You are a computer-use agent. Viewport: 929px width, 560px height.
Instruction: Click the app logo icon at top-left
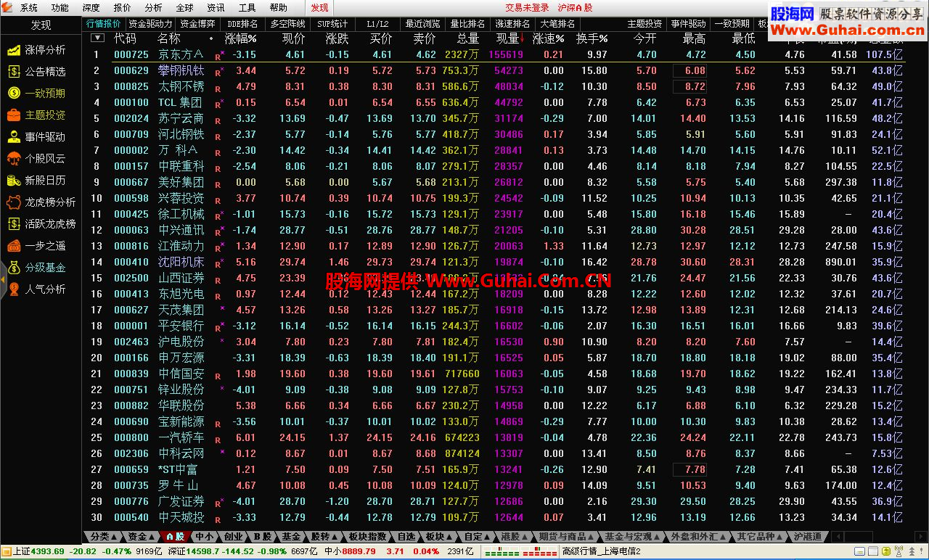(8, 8)
